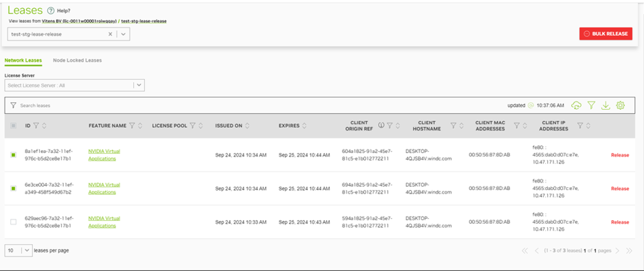Go to last page of leases
This screenshot has width=644, height=271.
(x=629, y=251)
